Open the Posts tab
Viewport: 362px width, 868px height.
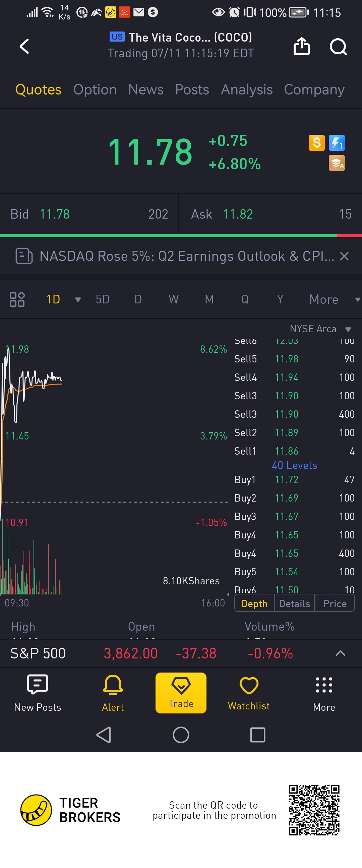(x=192, y=90)
